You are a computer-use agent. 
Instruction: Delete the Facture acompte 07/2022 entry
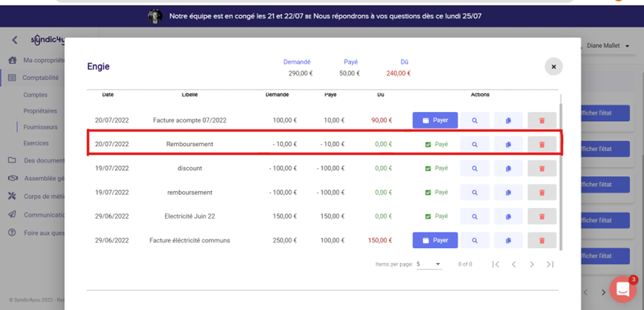click(542, 120)
